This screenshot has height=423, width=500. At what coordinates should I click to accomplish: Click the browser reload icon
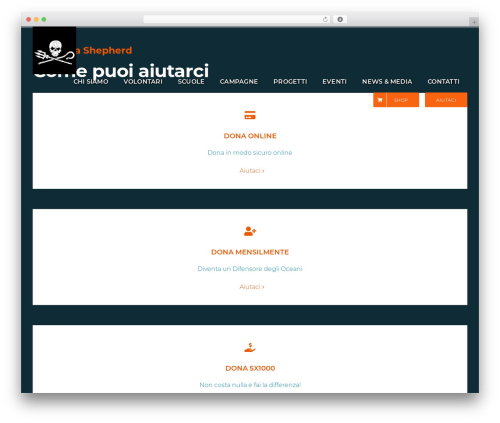(x=325, y=20)
